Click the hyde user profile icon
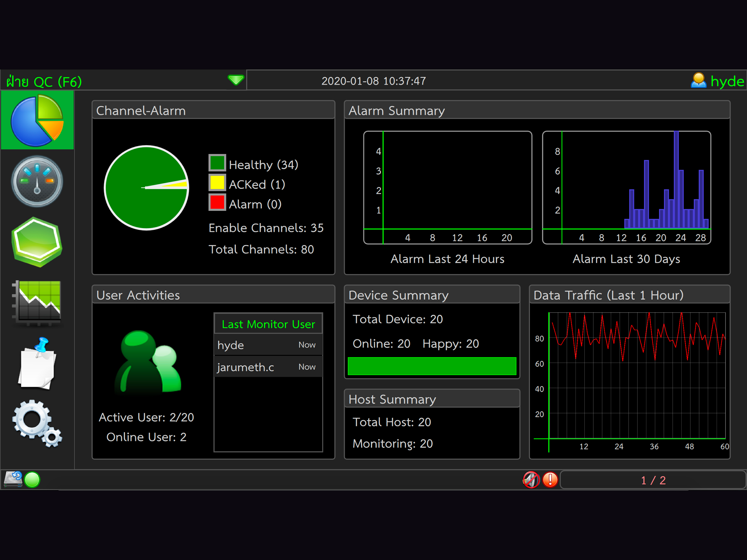Viewport: 747px width, 560px height. pos(698,81)
